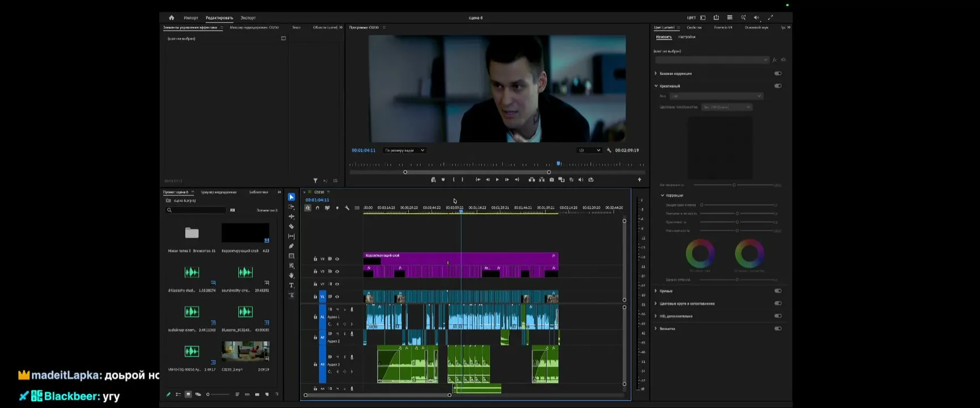Open Program monitor settings wrench
Viewport: 980px width, 408px height.
point(609,150)
